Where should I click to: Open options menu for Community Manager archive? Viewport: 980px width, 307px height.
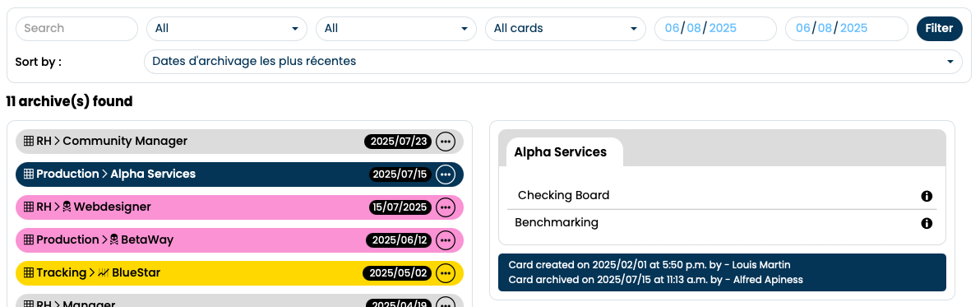click(x=446, y=142)
